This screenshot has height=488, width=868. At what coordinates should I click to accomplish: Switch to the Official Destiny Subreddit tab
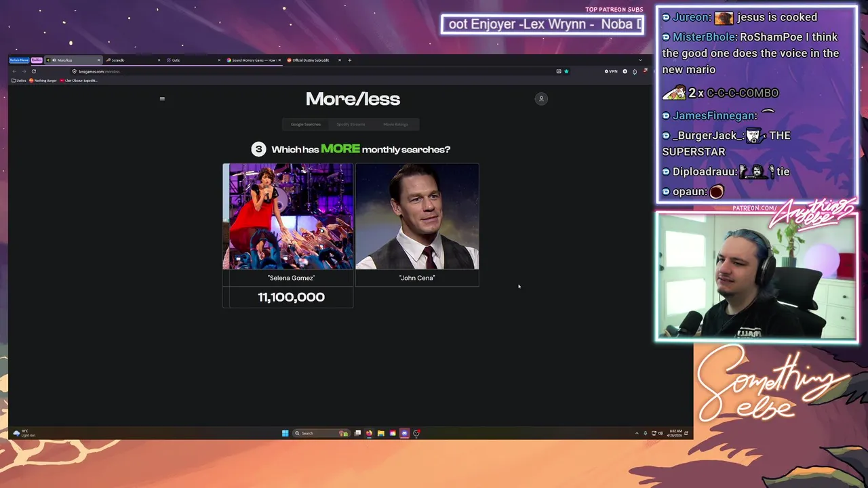[313, 60]
